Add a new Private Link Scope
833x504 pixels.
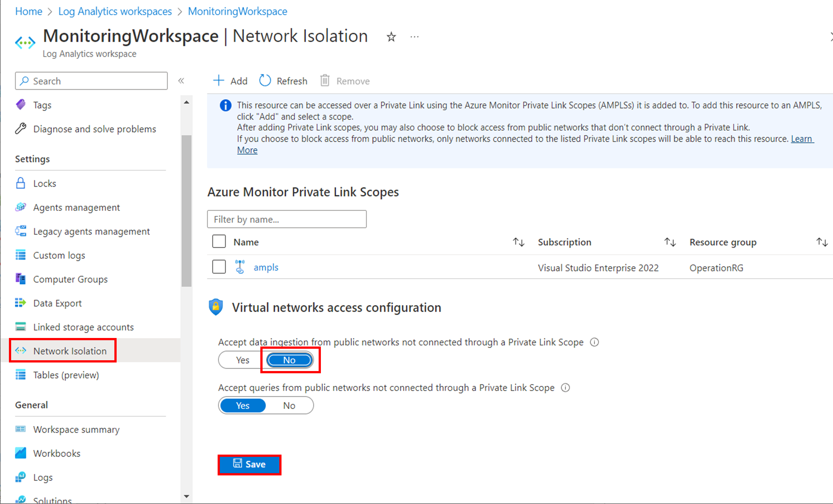[x=230, y=81]
